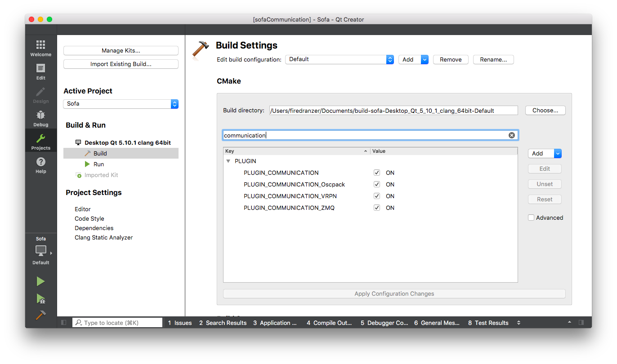The width and height of the screenshot is (617, 364).
Task: Open the General Messages pane
Action: (437, 323)
